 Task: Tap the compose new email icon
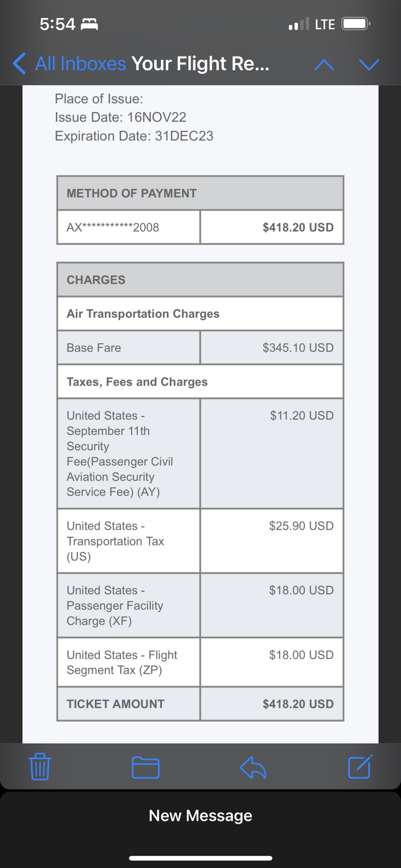pyautogui.click(x=360, y=767)
